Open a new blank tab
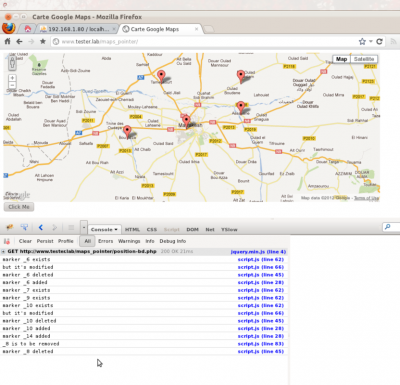 click(208, 29)
